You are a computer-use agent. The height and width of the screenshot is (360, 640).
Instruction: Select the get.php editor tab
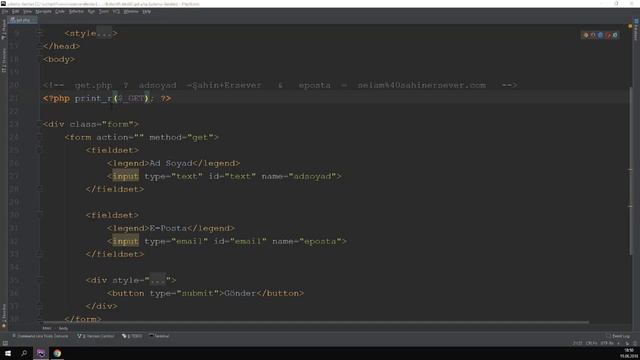pos(22,20)
